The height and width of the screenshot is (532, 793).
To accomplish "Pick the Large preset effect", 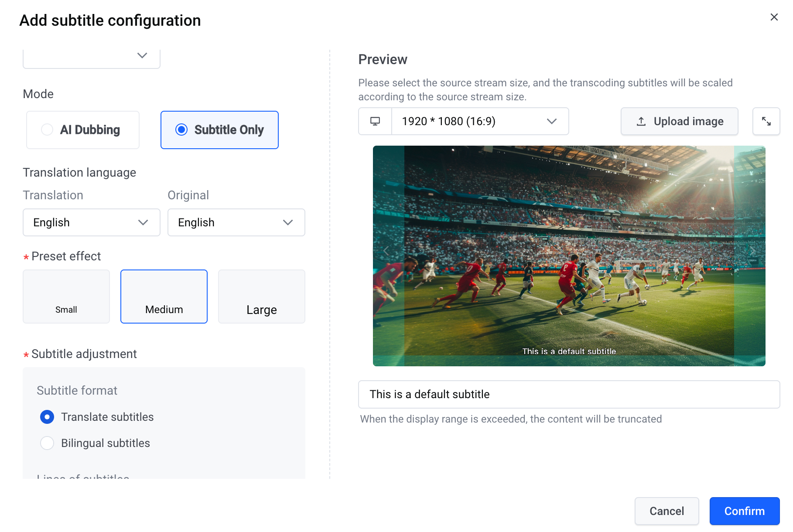I will pyautogui.click(x=262, y=297).
